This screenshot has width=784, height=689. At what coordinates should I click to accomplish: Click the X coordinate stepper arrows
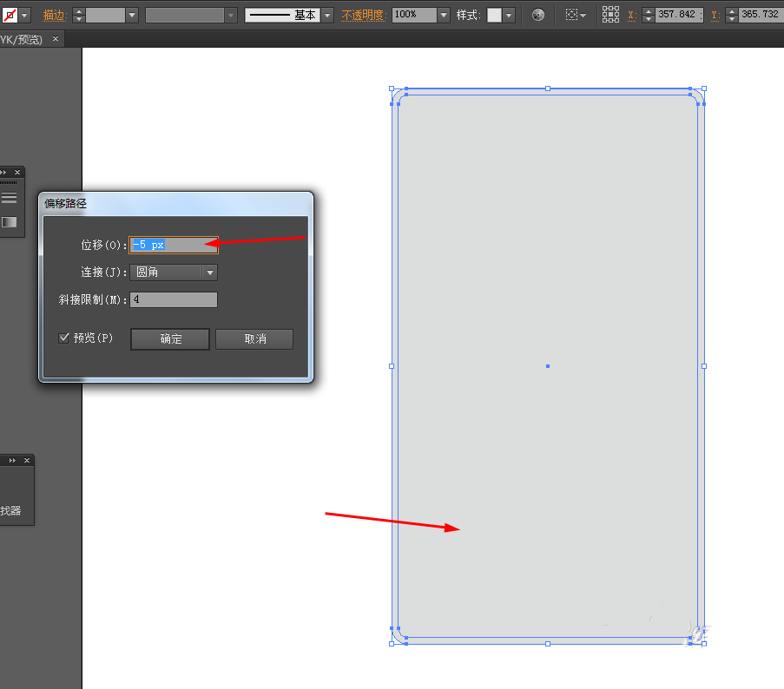(648, 15)
